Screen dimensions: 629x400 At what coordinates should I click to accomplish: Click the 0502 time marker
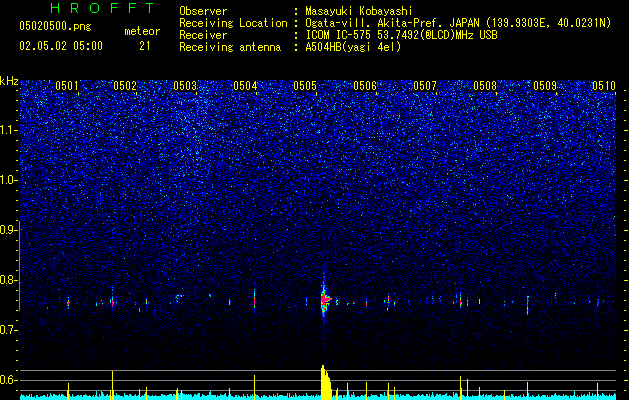click(125, 85)
